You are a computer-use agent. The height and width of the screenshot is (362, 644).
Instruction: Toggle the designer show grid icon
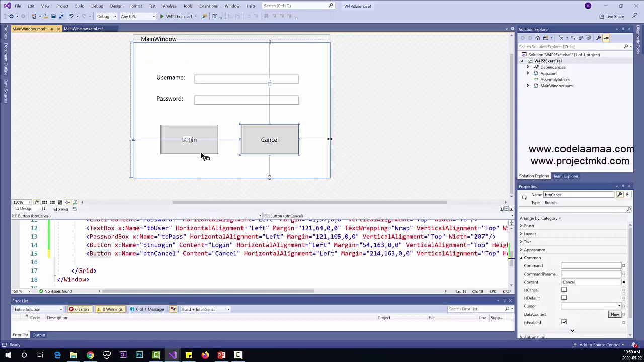coord(44,202)
